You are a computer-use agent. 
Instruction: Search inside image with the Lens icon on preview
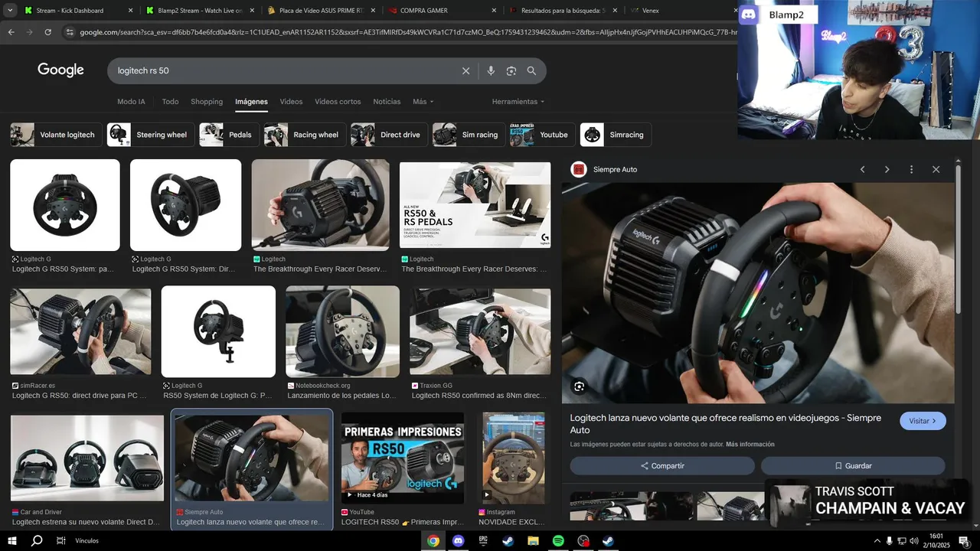pos(580,386)
